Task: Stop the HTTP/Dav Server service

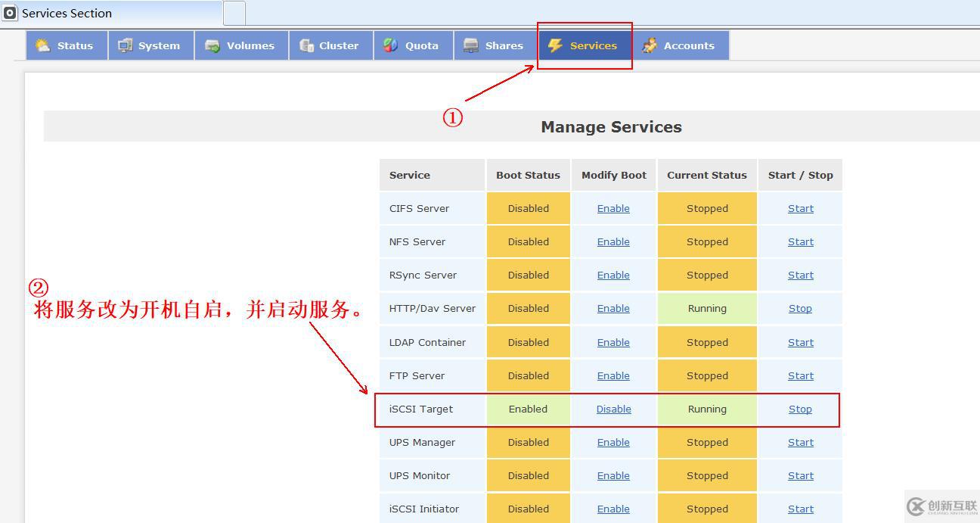Action: click(800, 309)
